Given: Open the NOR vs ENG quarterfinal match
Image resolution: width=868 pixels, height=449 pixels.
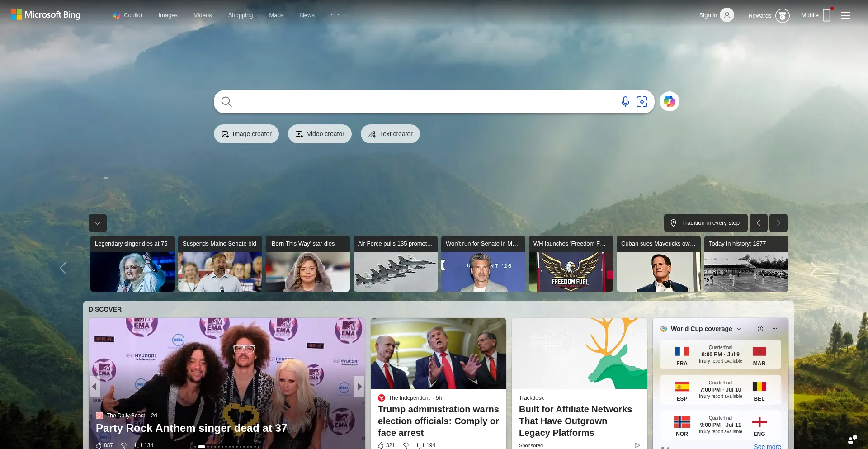Looking at the screenshot, I should (x=721, y=425).
